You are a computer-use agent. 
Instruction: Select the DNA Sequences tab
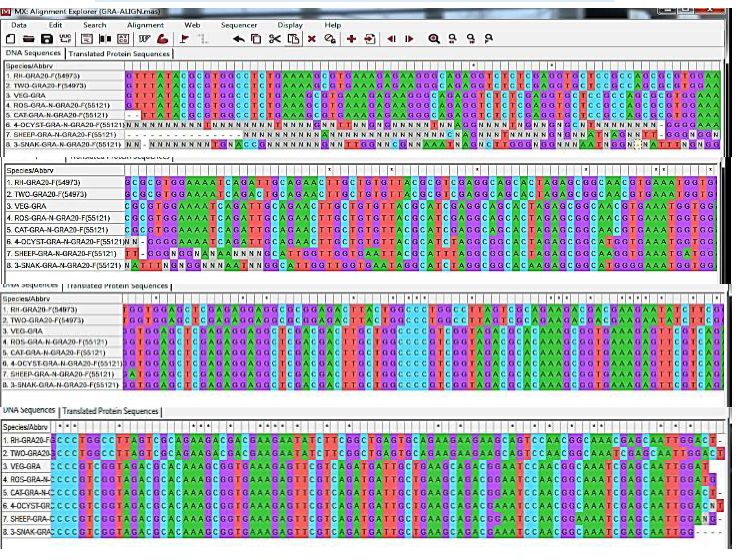click(33, 53)
